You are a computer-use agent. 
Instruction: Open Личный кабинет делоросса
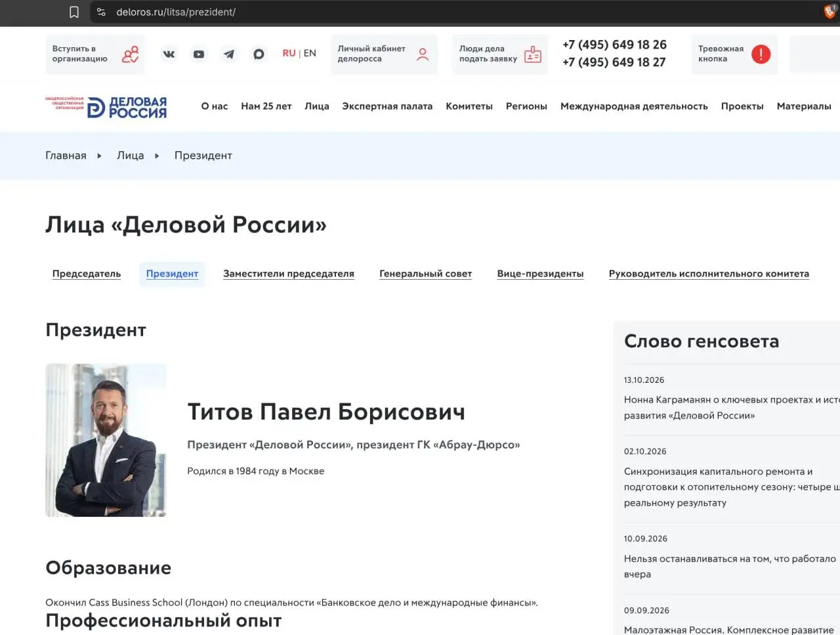point(384,54)
